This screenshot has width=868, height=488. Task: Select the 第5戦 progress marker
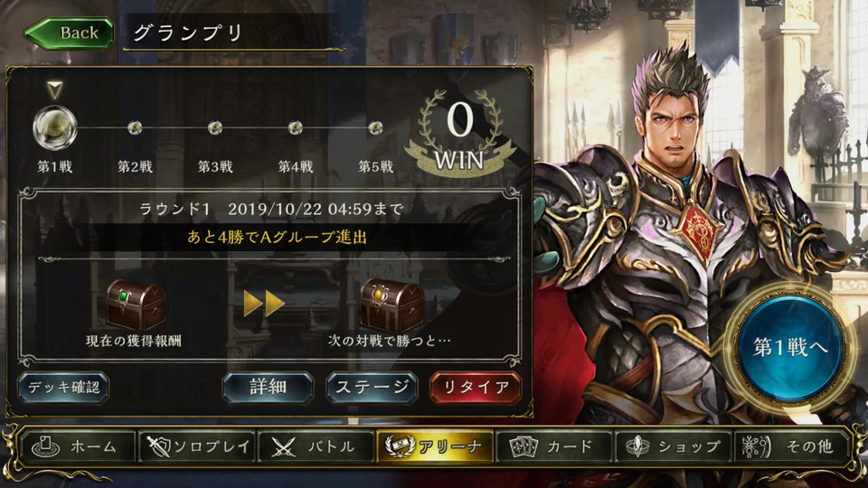tap(375, 128)
